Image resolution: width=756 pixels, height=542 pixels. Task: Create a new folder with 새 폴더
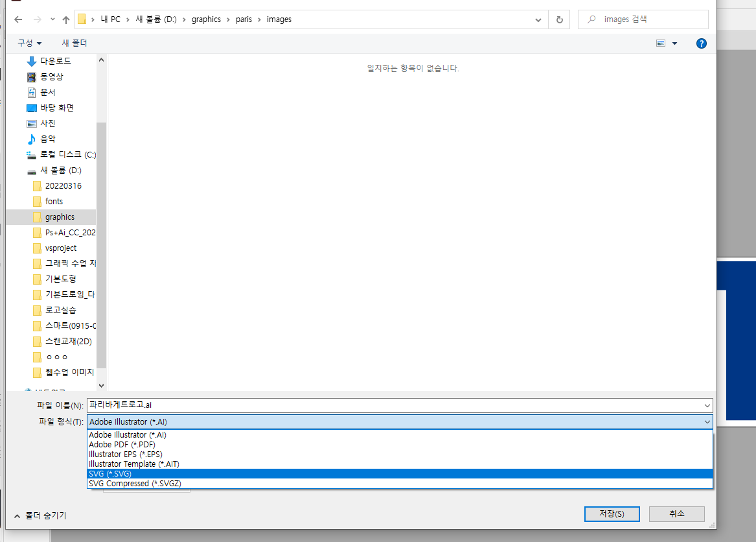(74, 43)
